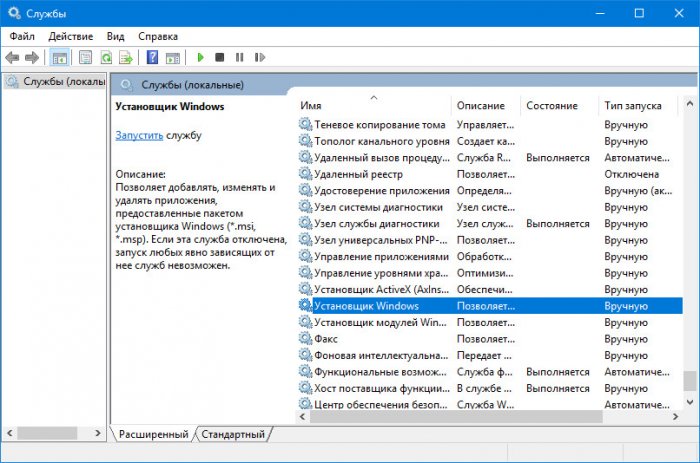Viewport: 700px width, 463px height.
Task: Click gear icon of Удаленный реестр
Action: [x=305, y=174]
